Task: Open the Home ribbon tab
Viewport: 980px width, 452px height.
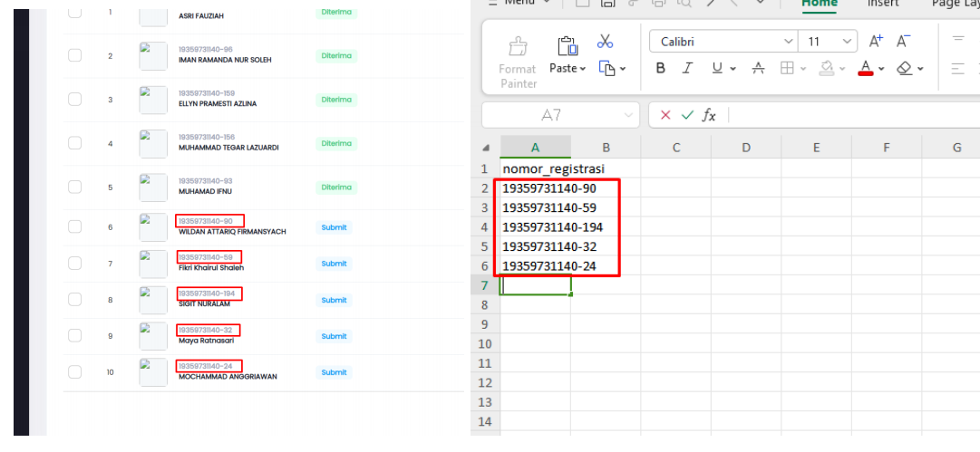Action: click(820, 4)
